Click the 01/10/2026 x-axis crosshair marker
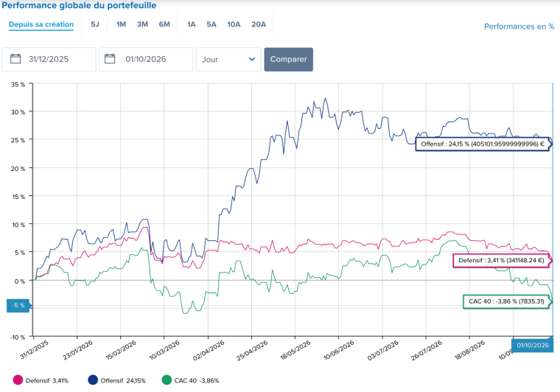560x392 pixels. [x=533, y=346]
